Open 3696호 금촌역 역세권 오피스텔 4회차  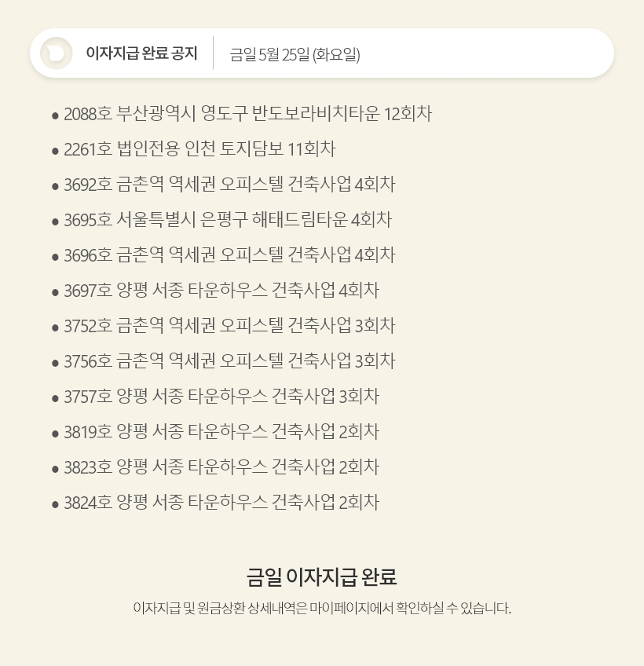click(x=229, y=254)
